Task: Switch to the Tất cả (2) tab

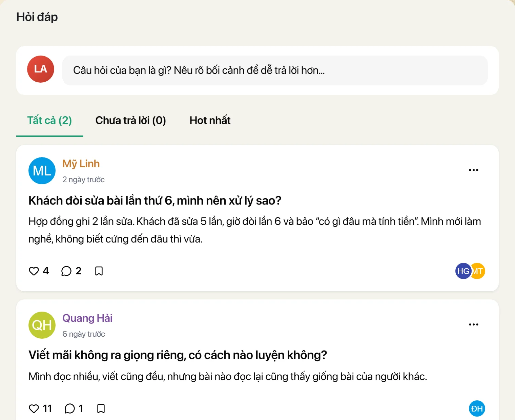Action: (49, 121)
